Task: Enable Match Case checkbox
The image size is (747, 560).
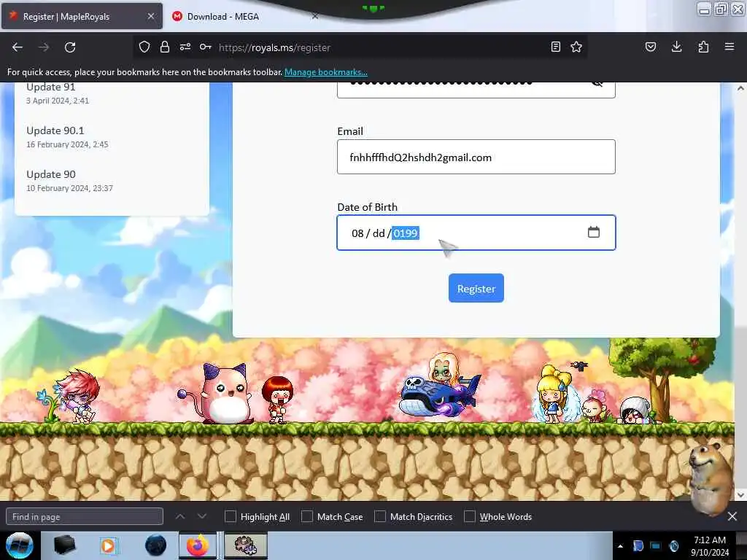Action: tap(307, 516)
